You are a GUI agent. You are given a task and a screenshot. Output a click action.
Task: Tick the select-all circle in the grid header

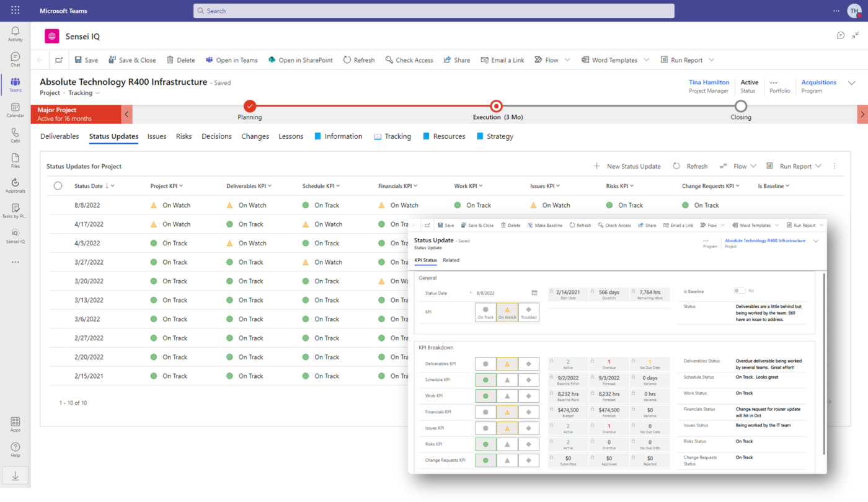(58, 186)
